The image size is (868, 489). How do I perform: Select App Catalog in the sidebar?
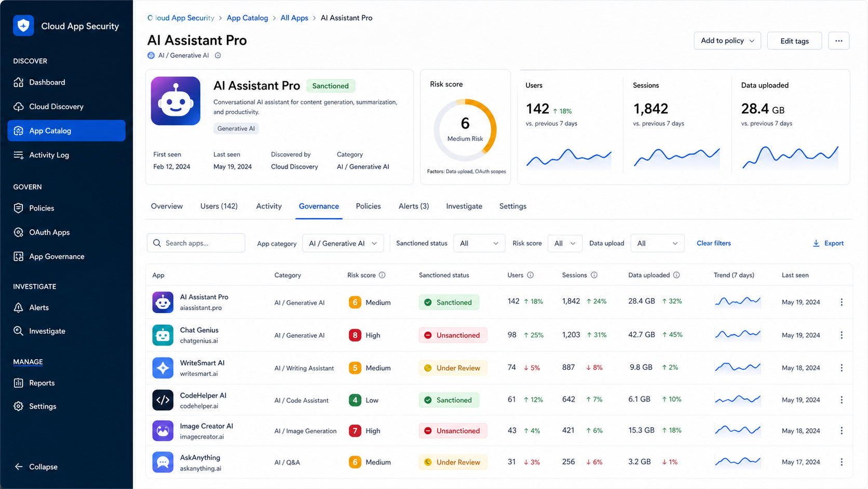66,130
